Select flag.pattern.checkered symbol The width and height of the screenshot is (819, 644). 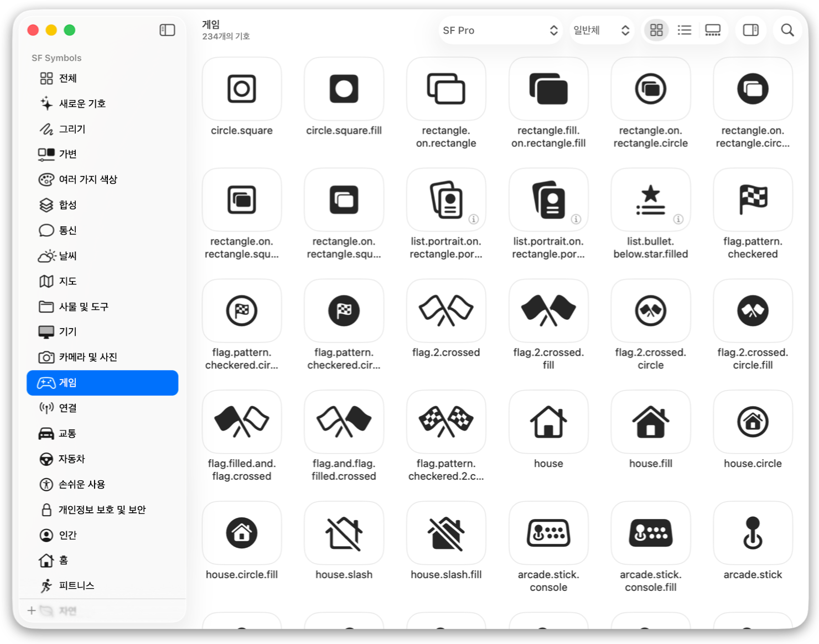[x=753, y=200]
